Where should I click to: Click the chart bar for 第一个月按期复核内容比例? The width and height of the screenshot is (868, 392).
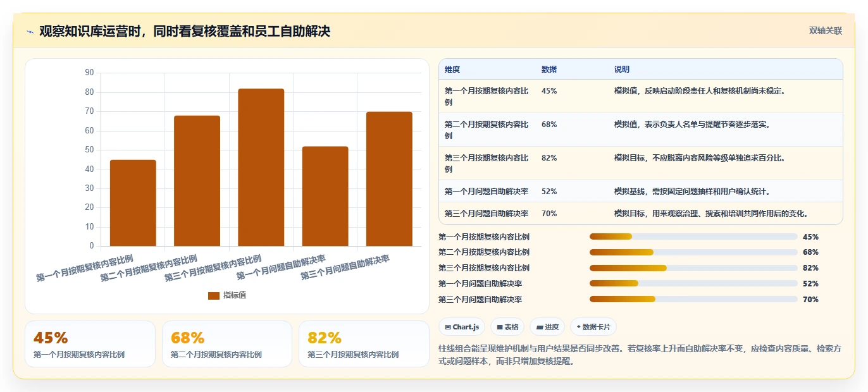[x=133, y=203]
